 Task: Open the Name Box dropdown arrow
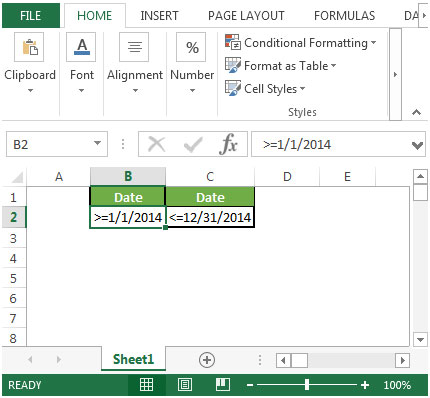click(x=97, y=143)
